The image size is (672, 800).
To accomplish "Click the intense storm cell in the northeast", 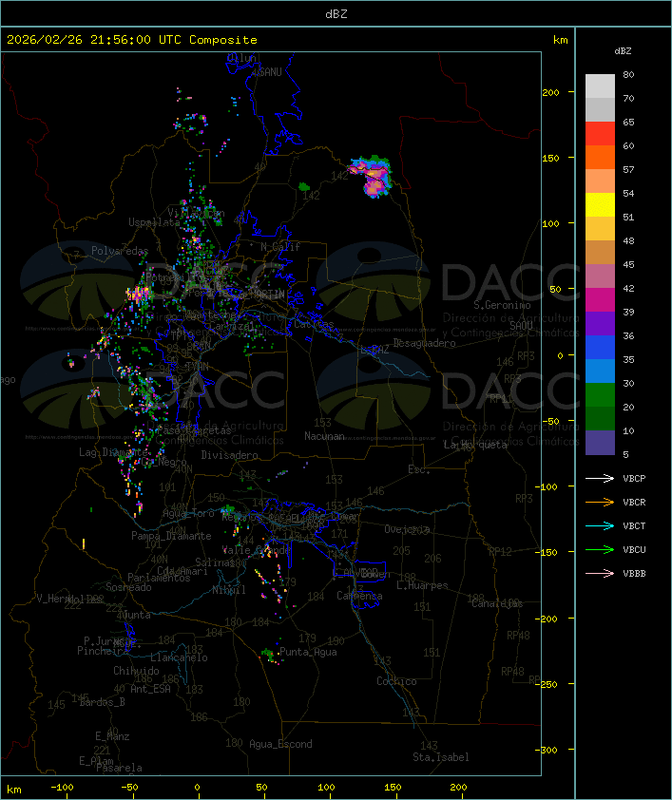I will 373,176.
